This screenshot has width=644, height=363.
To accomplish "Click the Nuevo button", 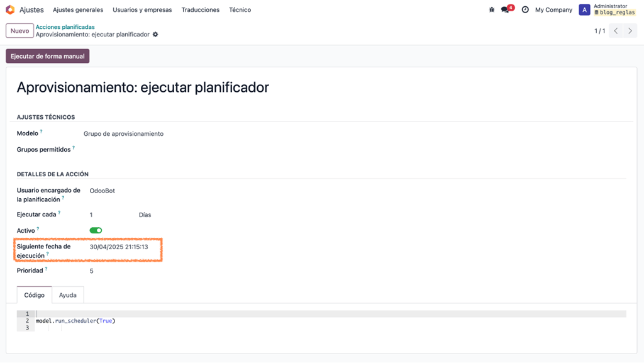I will (x=19, y=31).
